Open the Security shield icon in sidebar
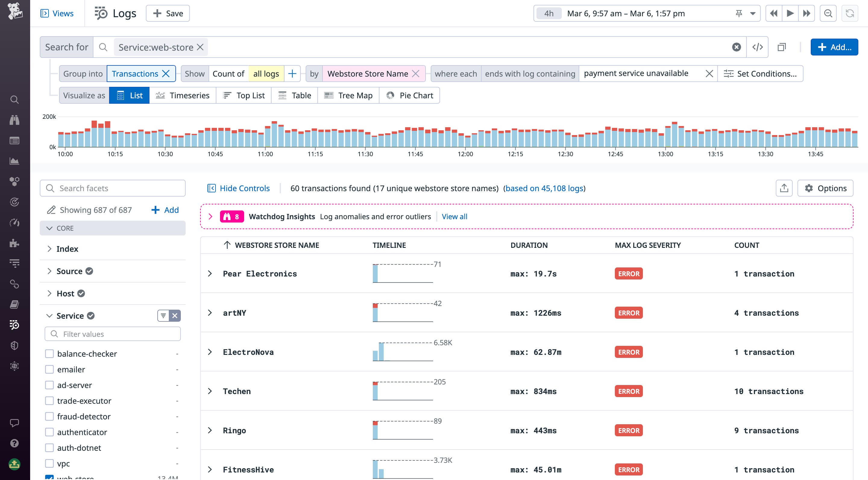 14,345
